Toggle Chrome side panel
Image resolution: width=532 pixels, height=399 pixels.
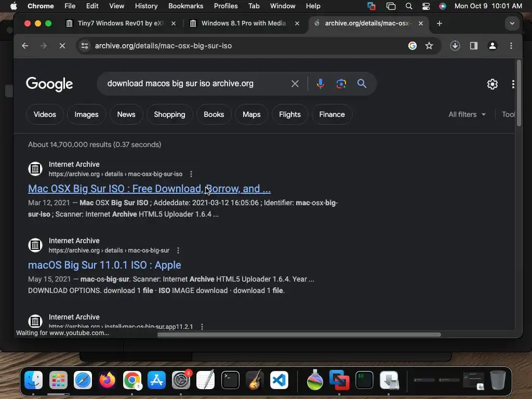point(474,46)
